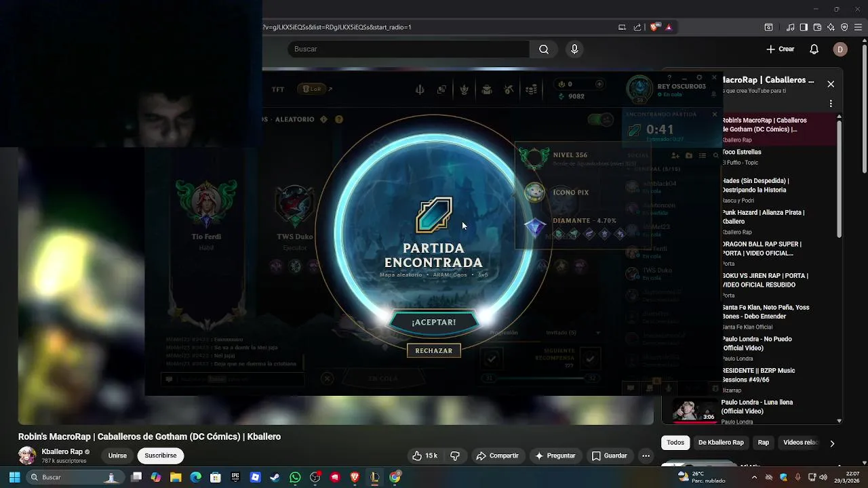Expand more filter chips with right chevron

tap(832, 443)
